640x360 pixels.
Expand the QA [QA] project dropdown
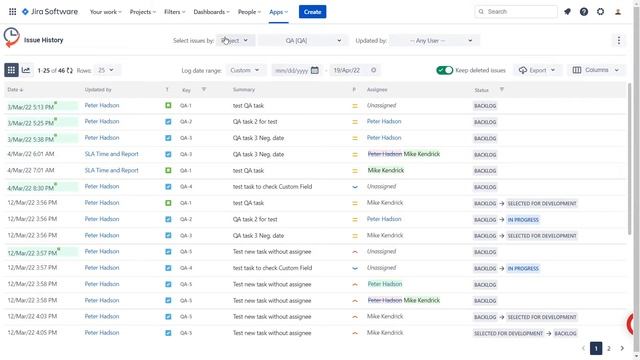[x=303, y=40]
